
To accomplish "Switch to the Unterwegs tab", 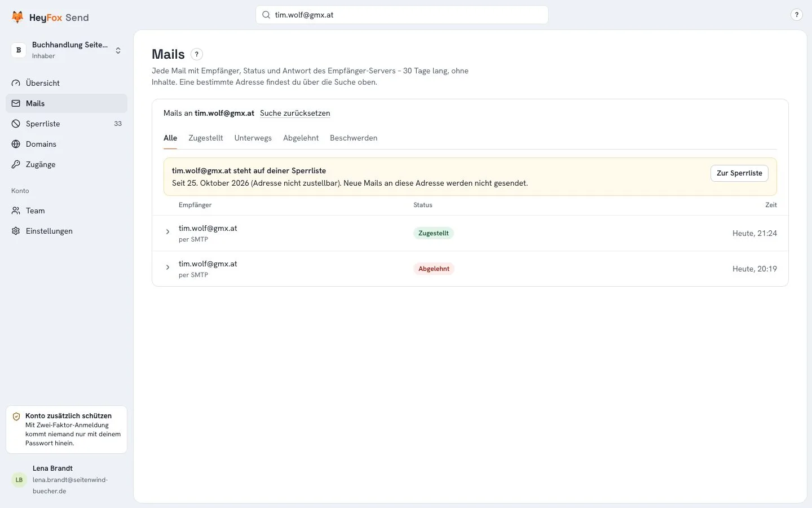I will tap(253, 138).
